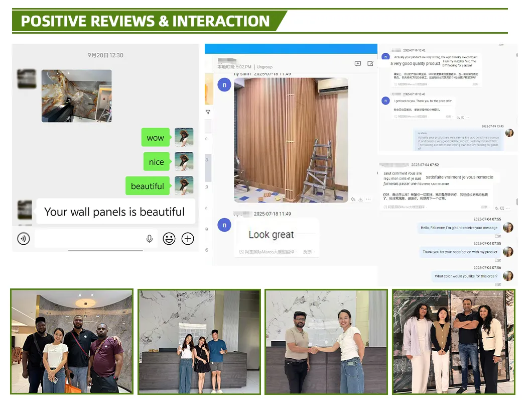Screen dimensions: 532x400
Task: Tap the voice message icon in WeChat
Action: point(24,239)
